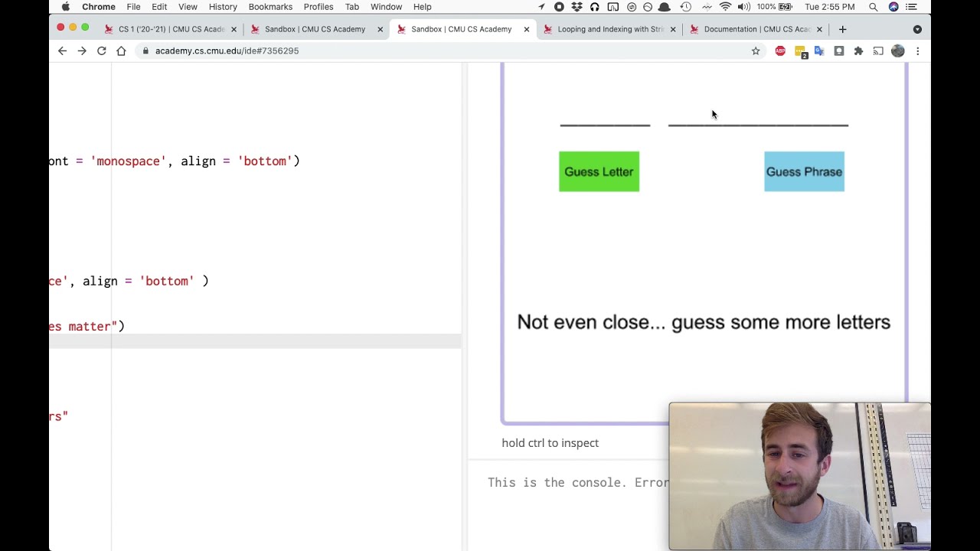
Task: Click the code line with align = 'bottom' )
Action: [x=129, y=281]
